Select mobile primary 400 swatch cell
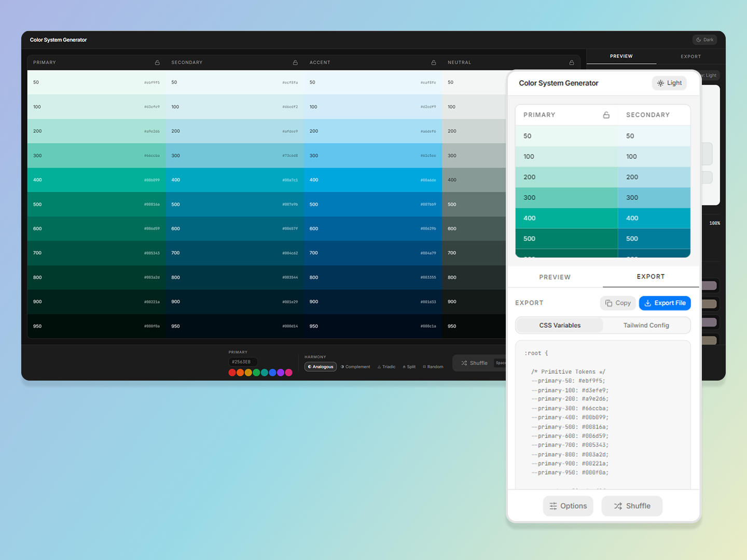 click(566, 218)
